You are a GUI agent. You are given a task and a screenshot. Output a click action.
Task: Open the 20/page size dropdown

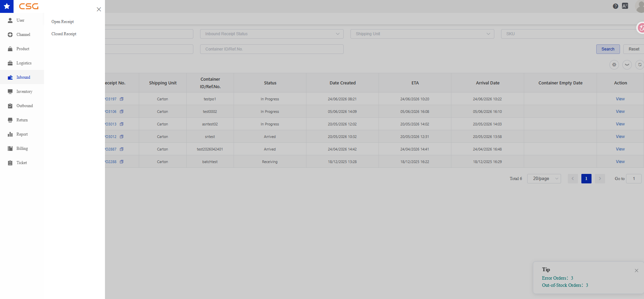click(x=544, y=179)
